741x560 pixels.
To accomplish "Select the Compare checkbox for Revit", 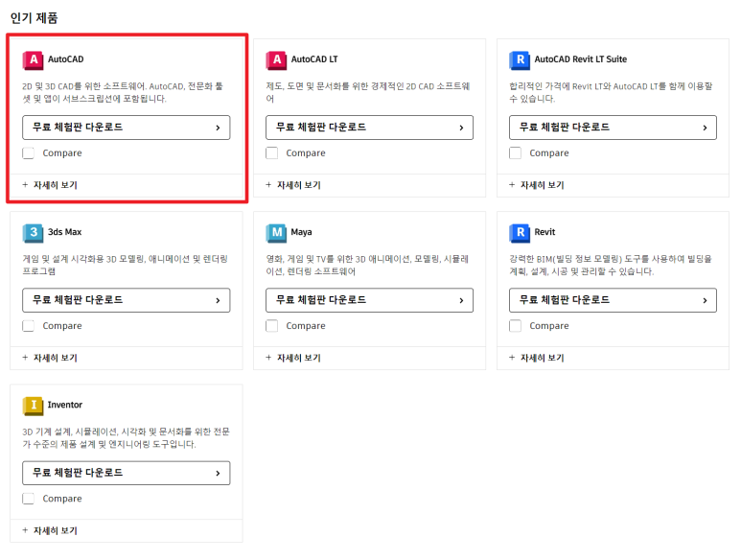I will [x=515, y=326].
